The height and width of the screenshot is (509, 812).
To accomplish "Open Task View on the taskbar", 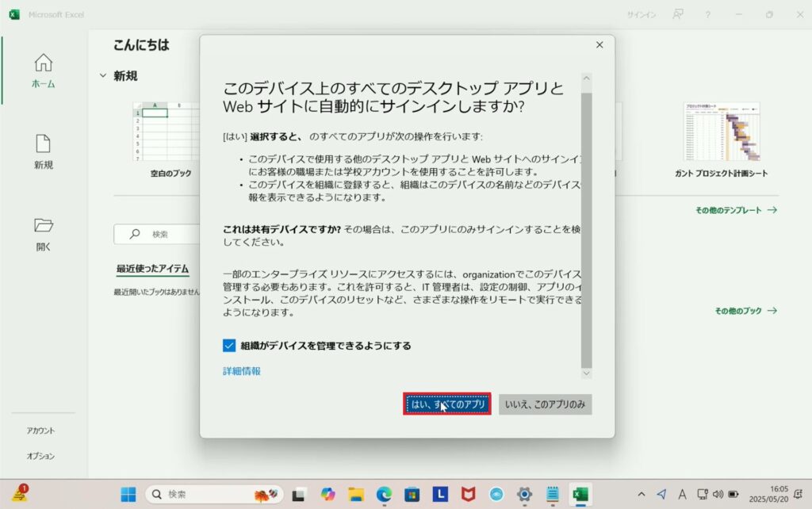I will pyautogui.click(x=298, y=495).
